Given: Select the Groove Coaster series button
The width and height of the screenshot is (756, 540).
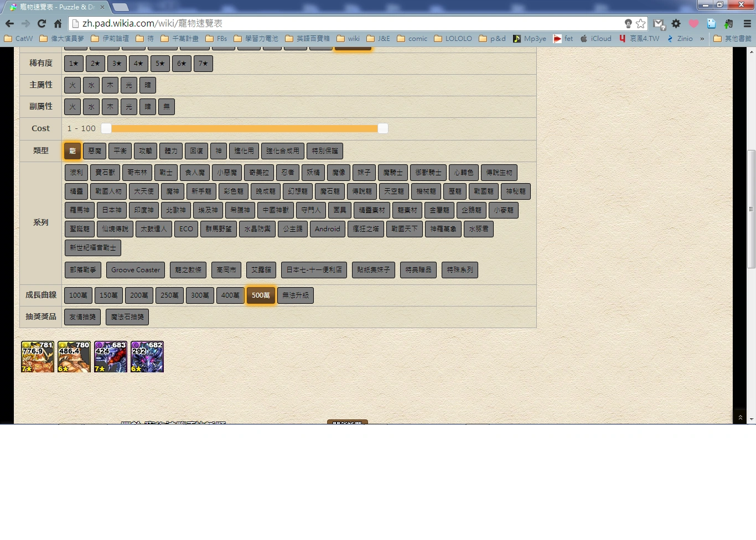Looking at the screenshot, I should tap(136, 270).
